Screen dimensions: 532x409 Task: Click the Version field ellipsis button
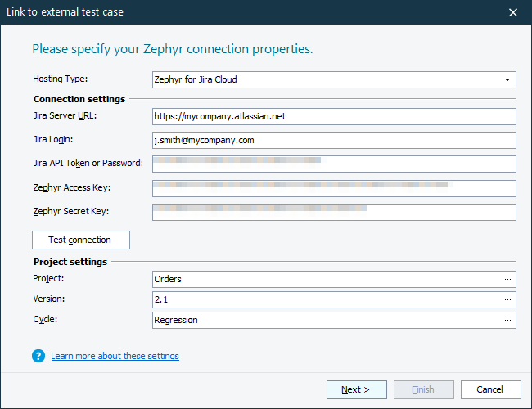tap(508, 299)
